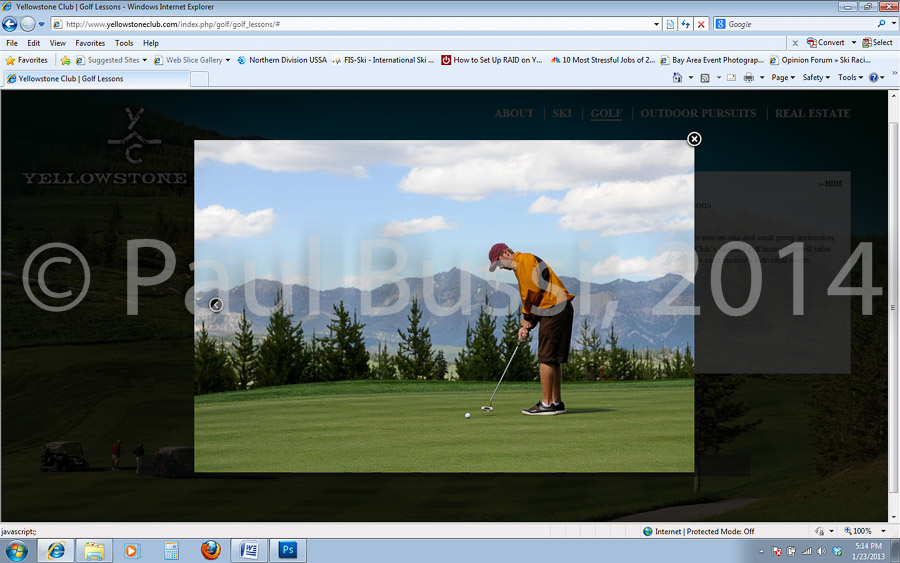
Task: Open Internet Explorer from taskbar
Action: point(56,551)
